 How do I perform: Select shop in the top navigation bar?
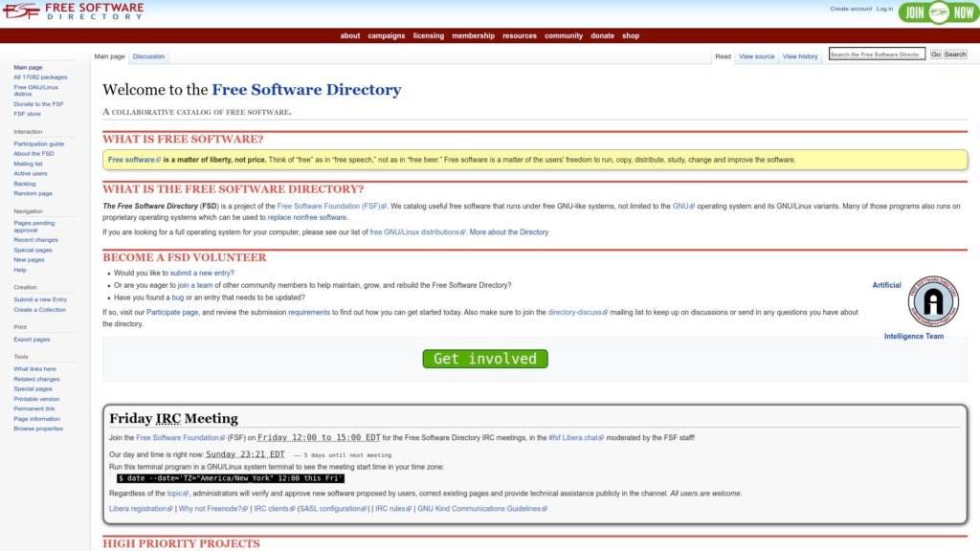[631, 35]
